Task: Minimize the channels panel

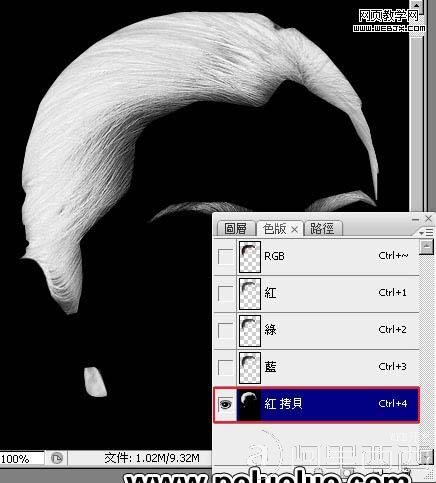Action: coord(415,219)
